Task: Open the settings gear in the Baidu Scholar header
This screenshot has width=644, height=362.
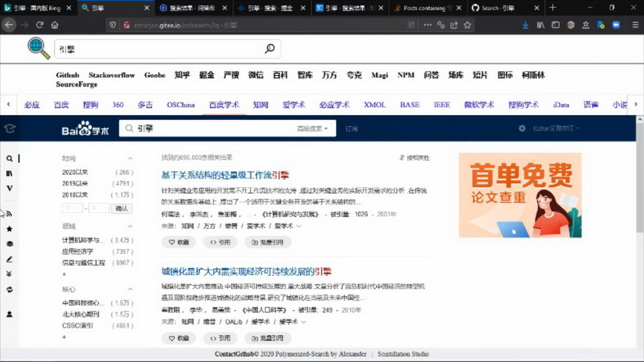Action: pyautogui.click(x=522, y=128)
